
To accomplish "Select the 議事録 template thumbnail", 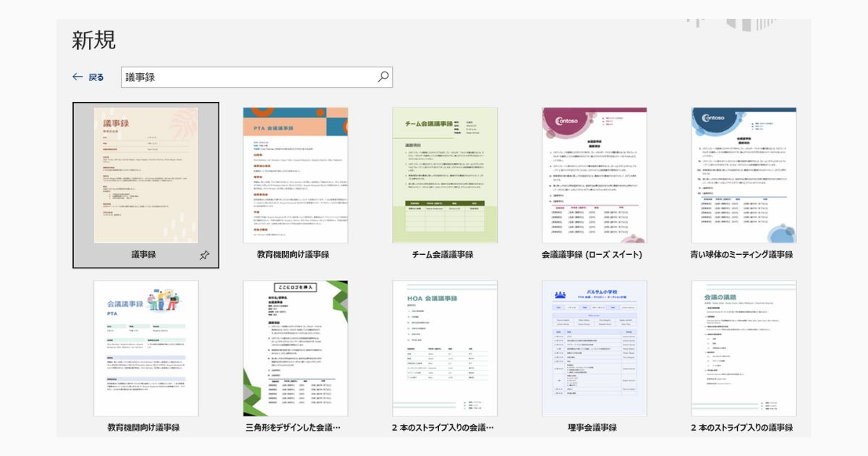I will pyautogui.click(x=145, y=175).
